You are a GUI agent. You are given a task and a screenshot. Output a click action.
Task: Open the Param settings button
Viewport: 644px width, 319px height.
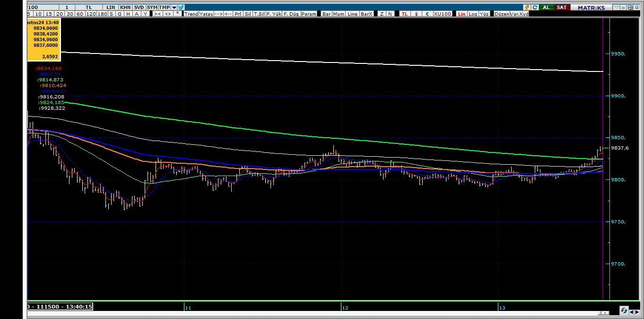[309, 14]
